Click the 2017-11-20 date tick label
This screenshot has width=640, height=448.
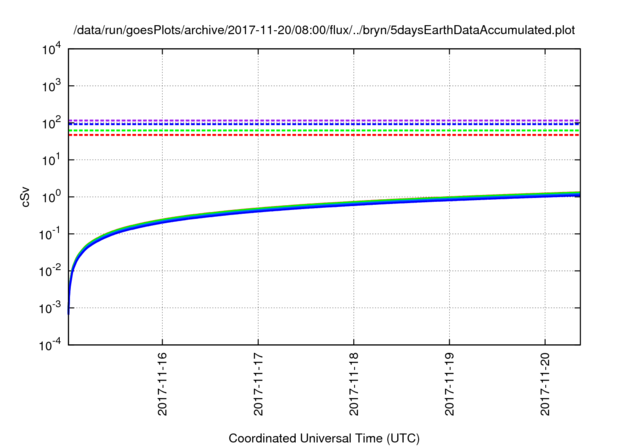(545, 384)
